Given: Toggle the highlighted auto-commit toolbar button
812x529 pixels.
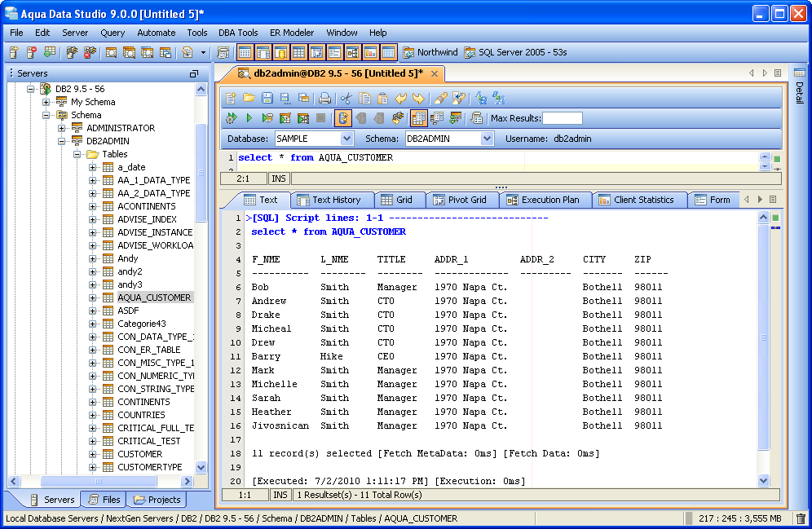Looking at the screenshot, I should click(342, 118).
